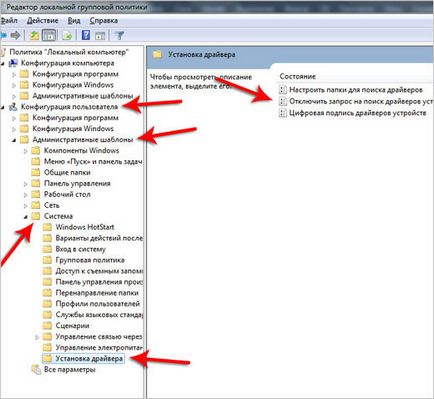Open policy Отключить запрос на поиск драйверов
Viewport: 434px width, 399px height.
tap(361, 101)
